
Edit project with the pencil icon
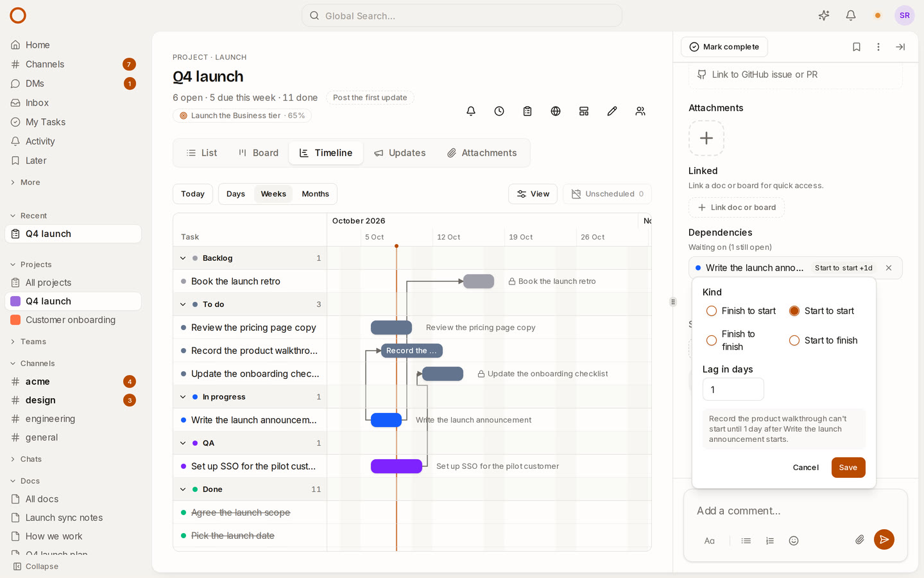[x=612, y=111]
